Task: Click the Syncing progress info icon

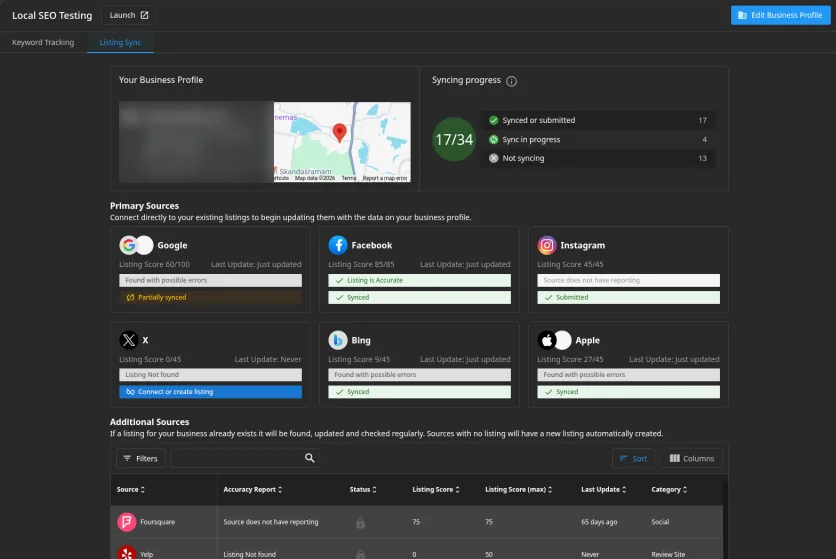Action: coord(511,81)
